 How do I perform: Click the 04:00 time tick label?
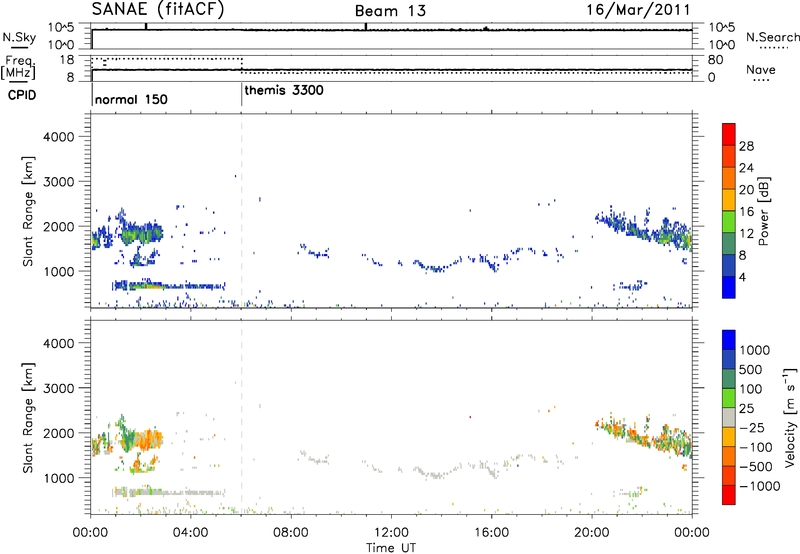190,533
